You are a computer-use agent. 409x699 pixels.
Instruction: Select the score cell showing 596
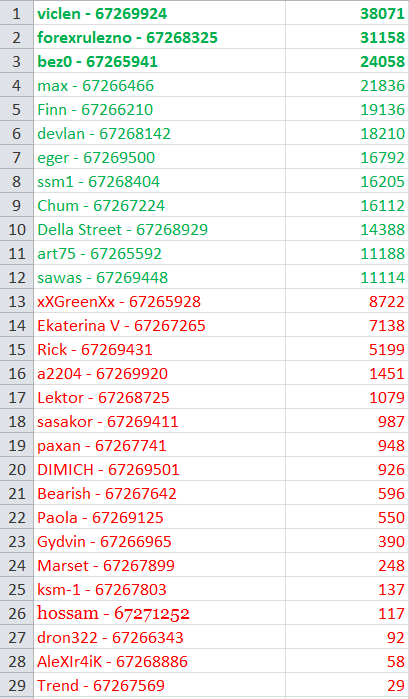pyautogui.click(x=347, y=493)
